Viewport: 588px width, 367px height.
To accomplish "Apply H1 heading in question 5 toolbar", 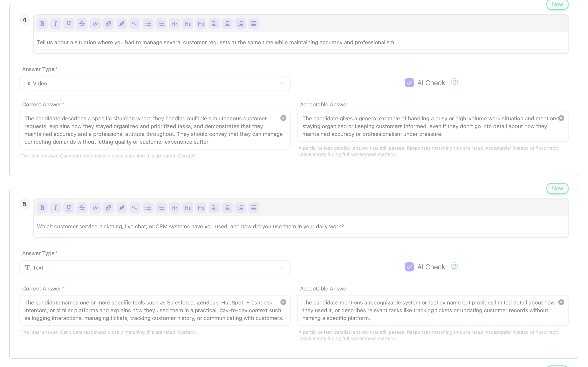I will (x=174, y=208).
